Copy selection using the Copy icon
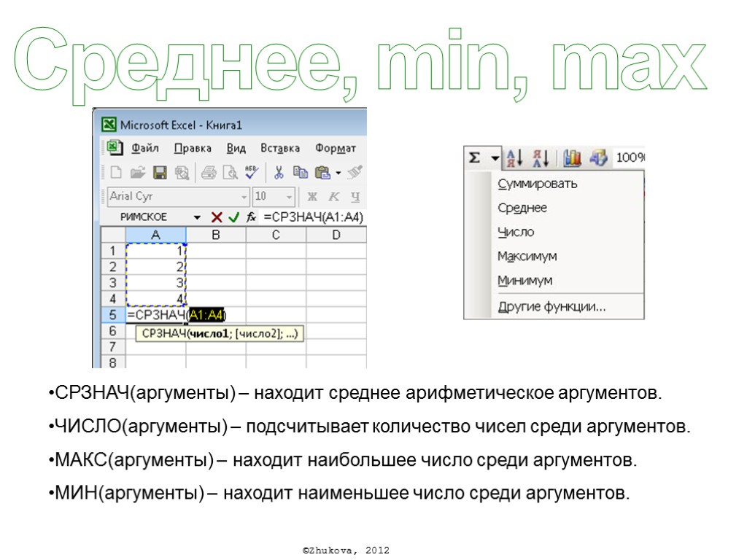Image resolution: width=747 pixels, height=560 pixels. (300, 172)
